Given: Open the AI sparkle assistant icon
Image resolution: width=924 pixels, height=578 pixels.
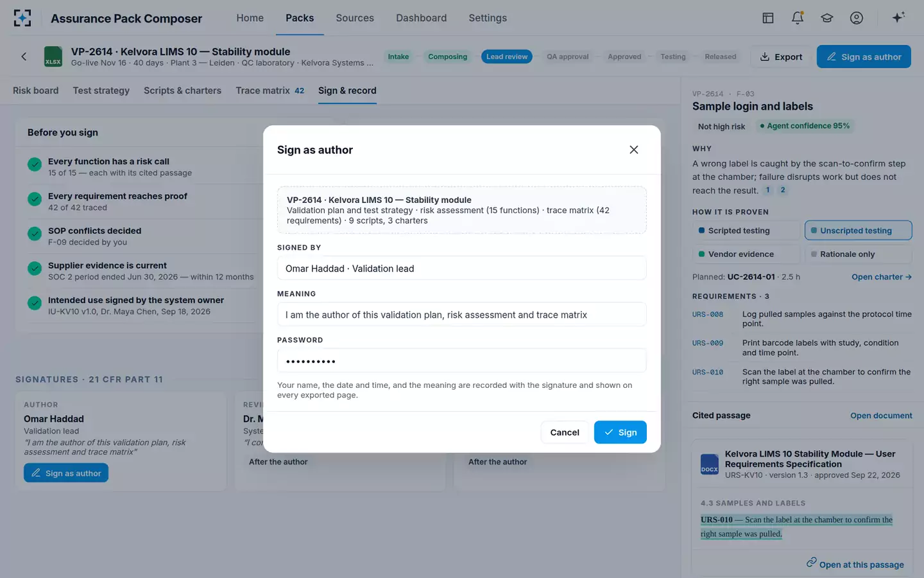Looking at the screenshot, I should tap(898, 17).
